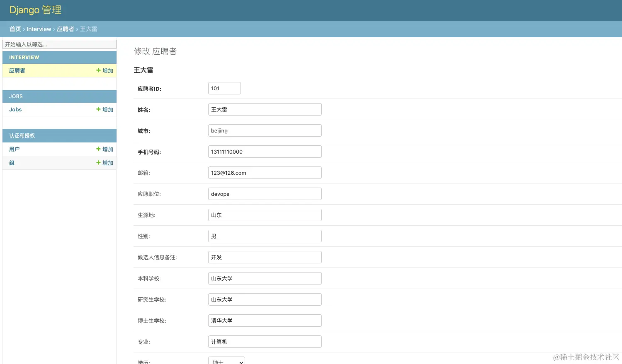The height and width of the screenshot is (364, 622).
Task: Click the 修改 应聘者 page heading
Action: click(155, 51)
